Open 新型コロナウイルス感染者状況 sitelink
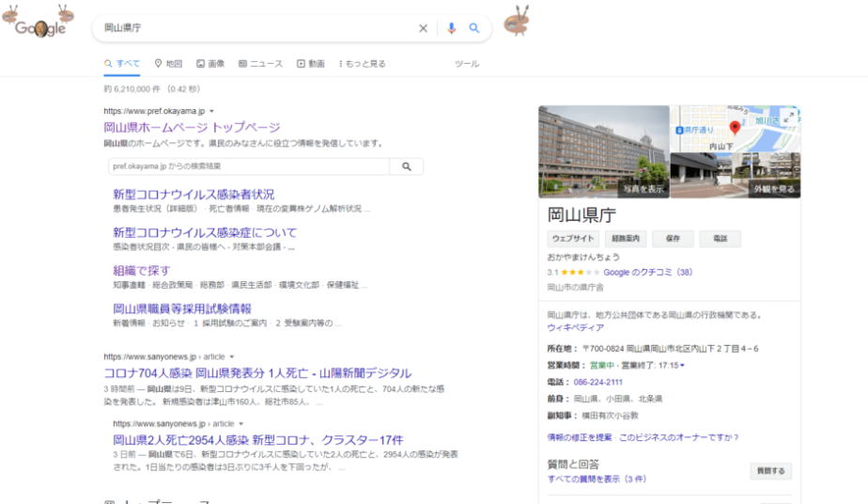Image resolution: width=868 pixels, height=504 pixels. (x=194, y=195)
